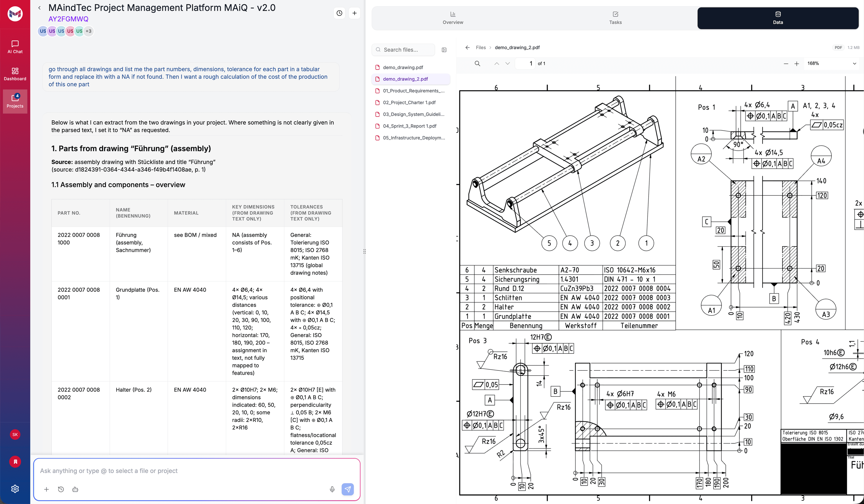This screenshot has height=504, width=864.
Task: Toggle the file list sidebar panel
Action: click(444, 50)
